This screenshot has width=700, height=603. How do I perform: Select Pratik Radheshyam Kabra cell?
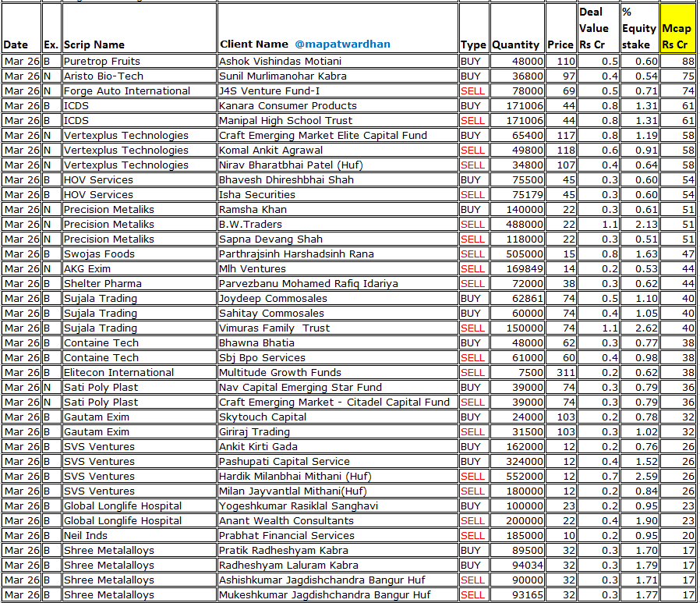[338, 550]
